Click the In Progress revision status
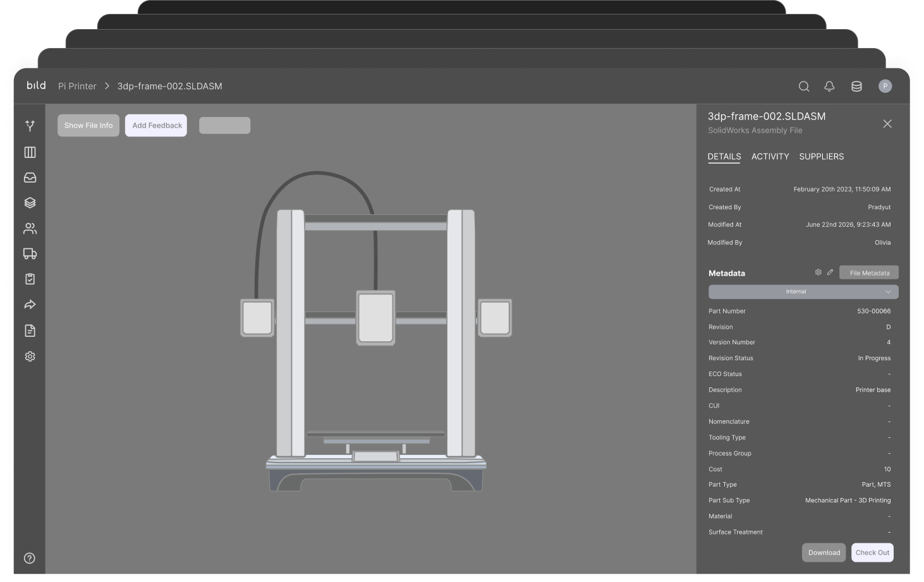This screenshot has height=582, width=924. point(874,358)
